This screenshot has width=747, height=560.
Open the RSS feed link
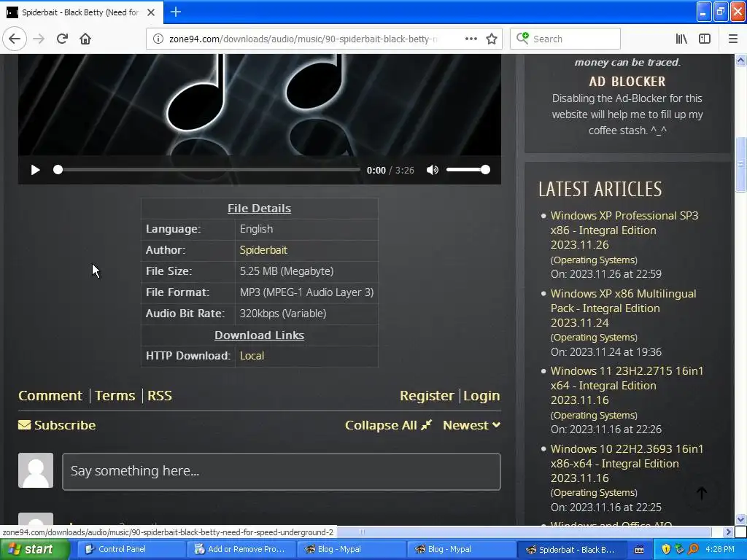[x=160, y=396]
